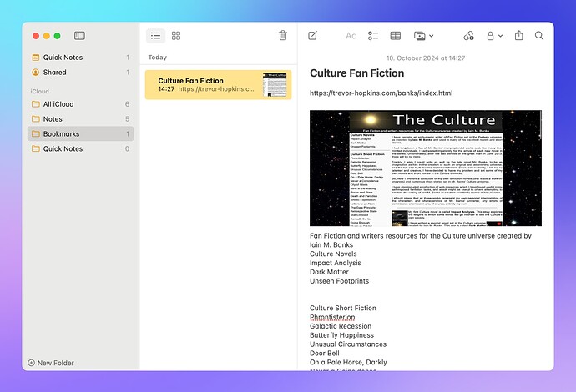Insert a checklist
This screenshot has width=576, height=392.
pyautogui.click(x=373, y=36)
